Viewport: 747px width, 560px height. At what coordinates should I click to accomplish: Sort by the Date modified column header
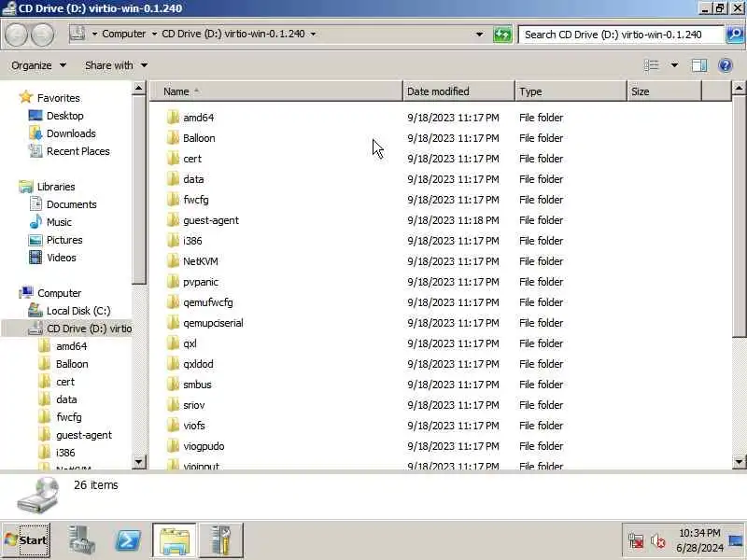click(x=458, y=91)
